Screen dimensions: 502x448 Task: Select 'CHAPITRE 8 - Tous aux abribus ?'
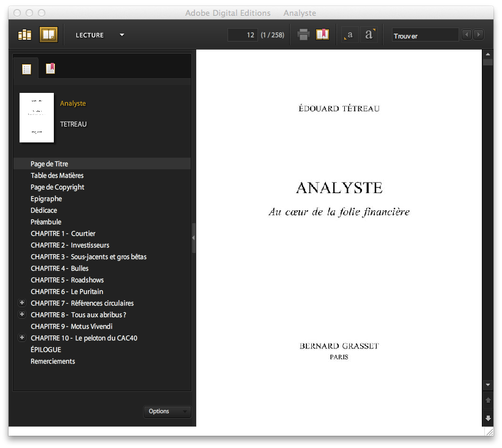(78, 315)
